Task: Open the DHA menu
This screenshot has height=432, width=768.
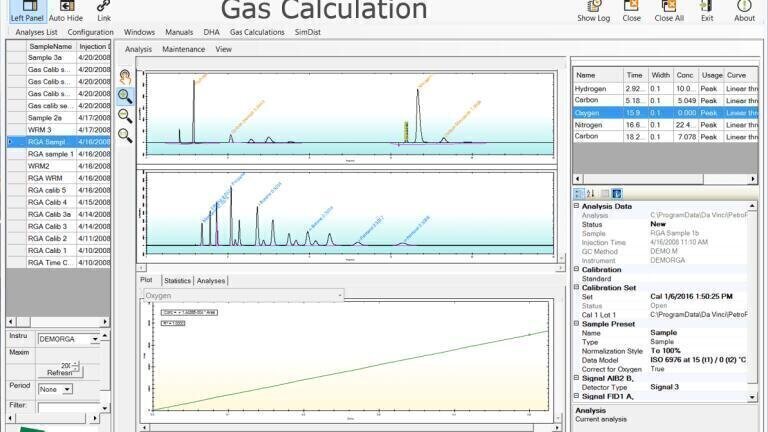Action: (212, 32)
